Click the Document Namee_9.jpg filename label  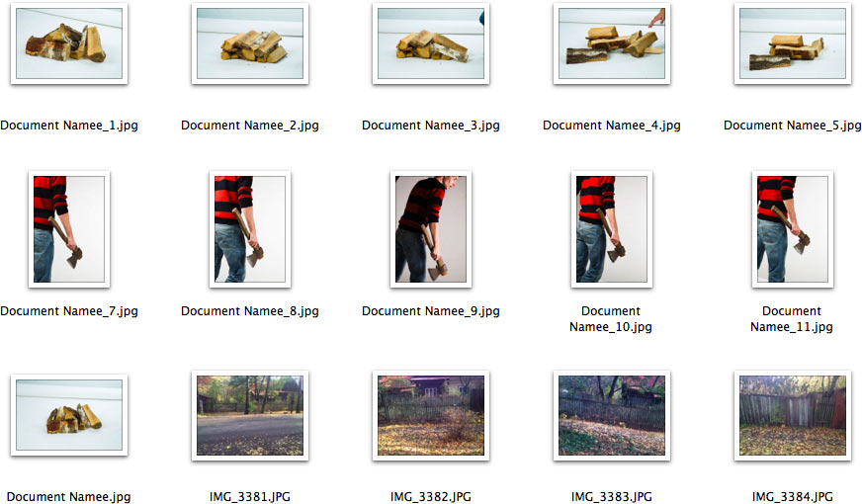click(431, 311)
